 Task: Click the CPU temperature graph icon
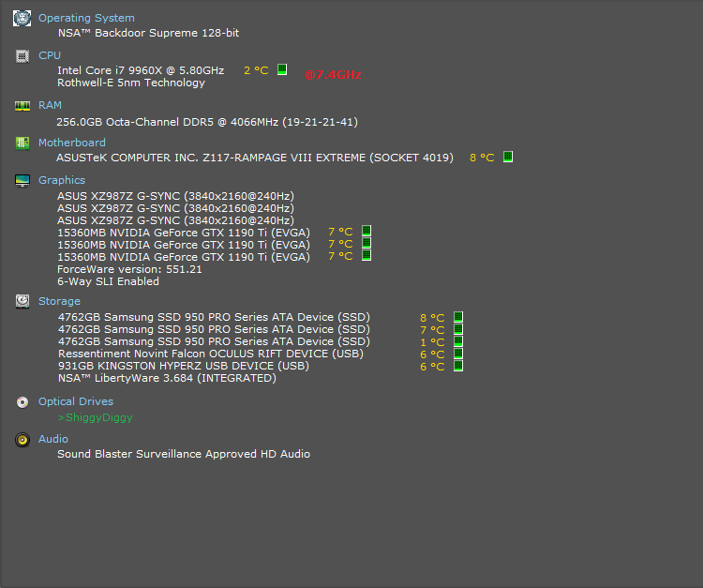(x=282, y=69)
